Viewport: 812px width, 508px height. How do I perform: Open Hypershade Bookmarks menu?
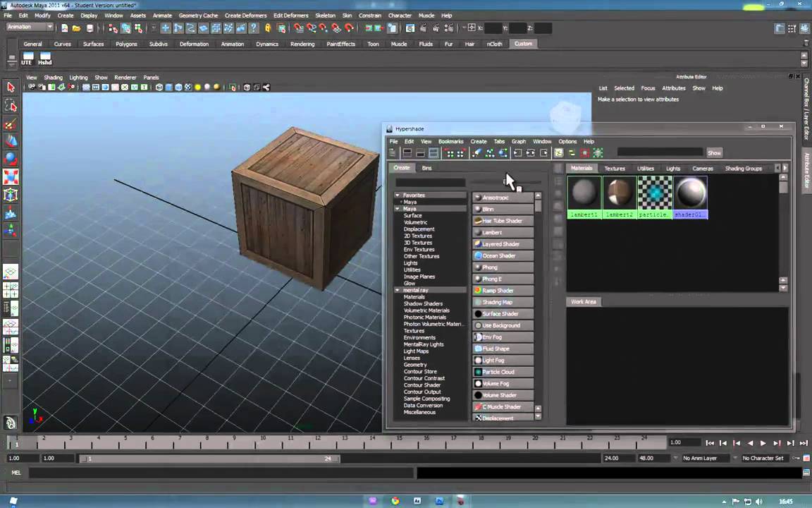(450, 142)
